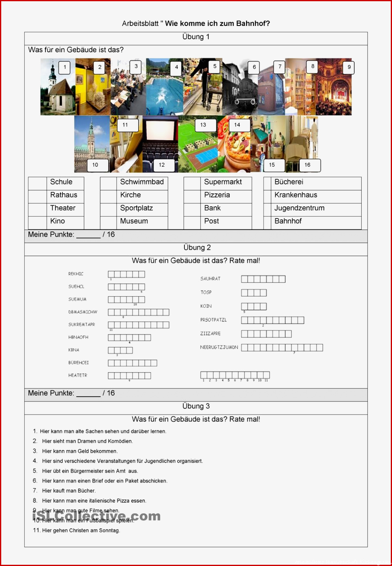Click the scrambled word HEATETR
The image size is (392, 566).
(77, 375)
